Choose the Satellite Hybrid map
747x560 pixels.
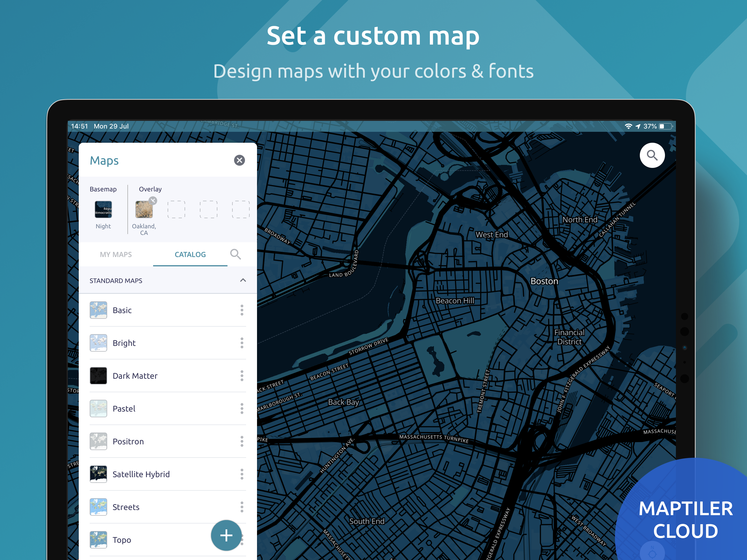tap(141, 474)
